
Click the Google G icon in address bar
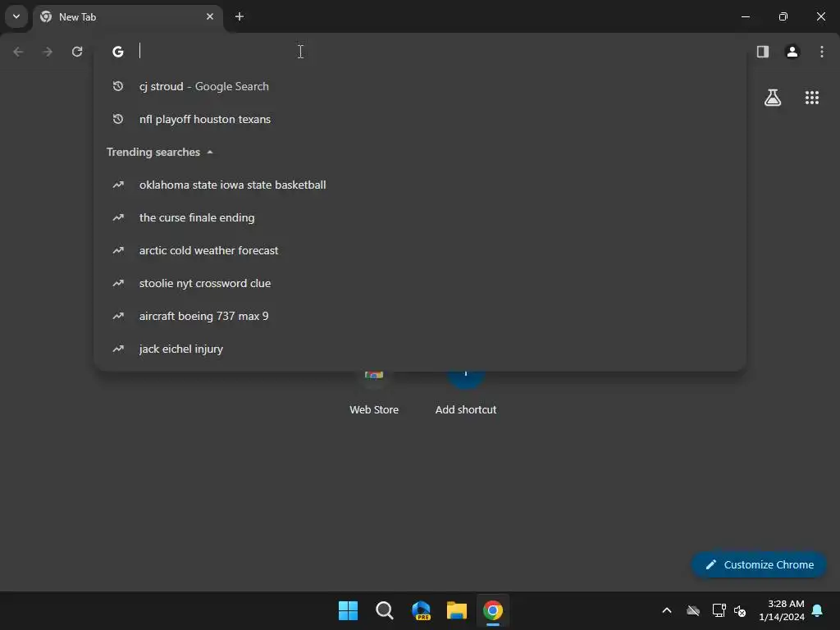pos(118,52)
